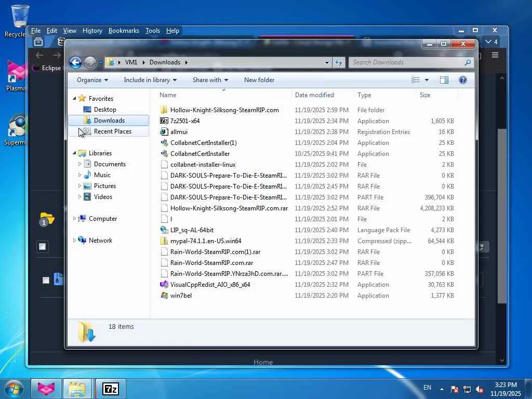This screenshot has width=532, height=399.
Task: Click the Action Center flag tray icon
Action: pyautogui.click(x=454, y=389)
